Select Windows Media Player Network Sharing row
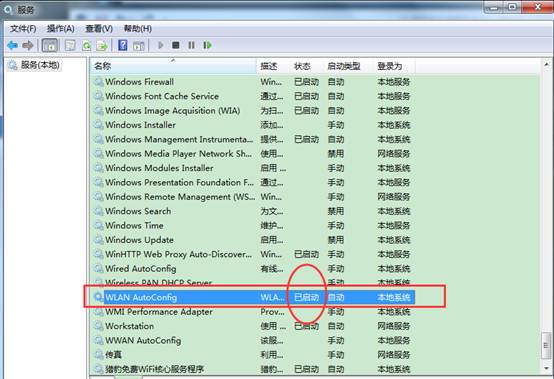The height and width of the screenshot is (379, 554). pos(254,154)
